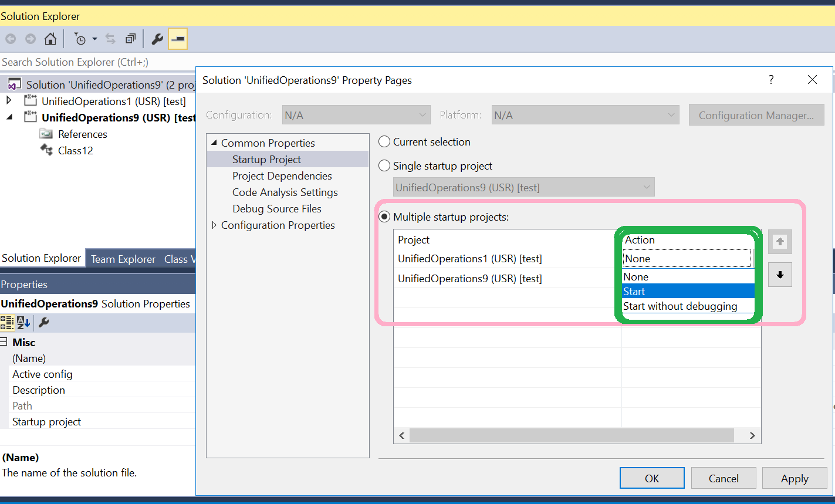Click the OK button
The height and width of the screenshot is (504, 835).
click(652, 478)
